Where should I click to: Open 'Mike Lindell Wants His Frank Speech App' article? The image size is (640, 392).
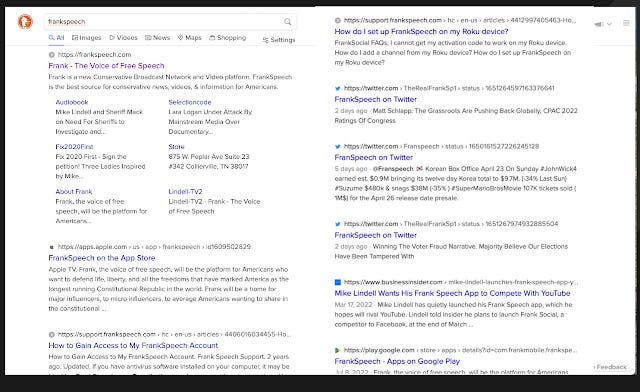[452, 293]
